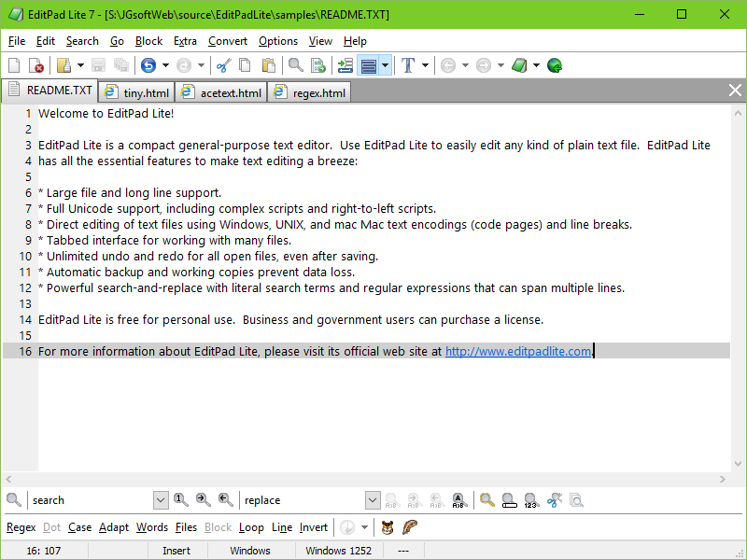The image size is (747, 560).
Task: Open the replace history dropdown
Action: click(373, 499)
